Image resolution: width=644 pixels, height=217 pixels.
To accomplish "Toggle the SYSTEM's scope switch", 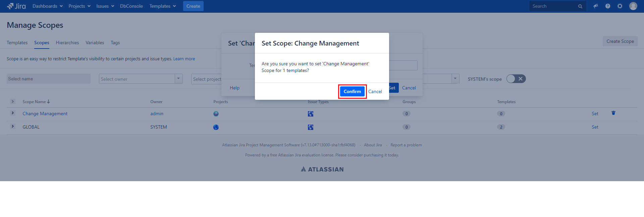I will click(x=516, y=79).
